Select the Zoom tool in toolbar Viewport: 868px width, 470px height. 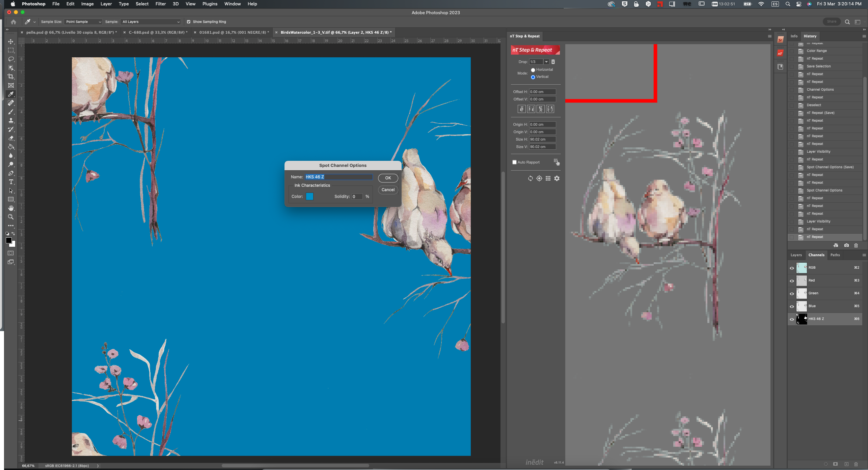11,217
